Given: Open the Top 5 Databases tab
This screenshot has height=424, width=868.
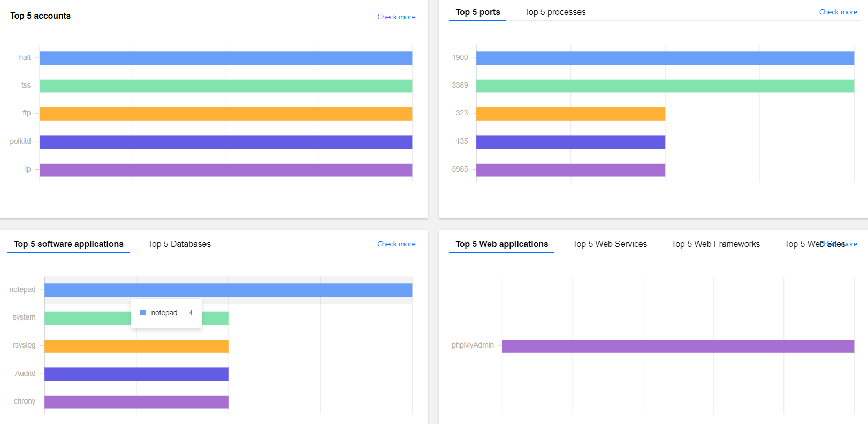Looking at the screenshot, I should click(x=179, y=244).
